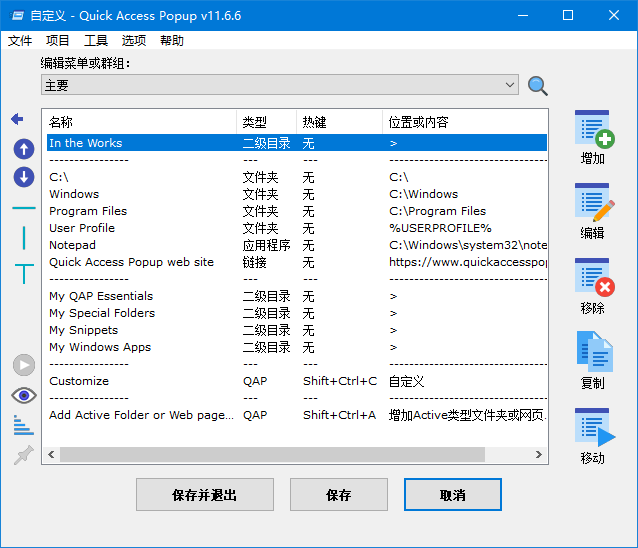The height and width of the screenshot is (548, 638).
Task: Click the 增加 add favorite icon
Action: 594,129
